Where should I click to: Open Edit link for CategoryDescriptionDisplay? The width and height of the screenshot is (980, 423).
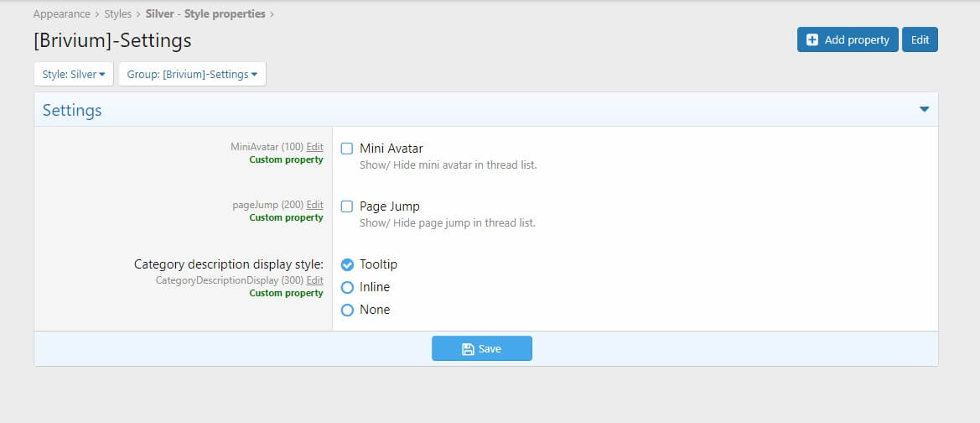pyautogui.click(x=314, y=280)
